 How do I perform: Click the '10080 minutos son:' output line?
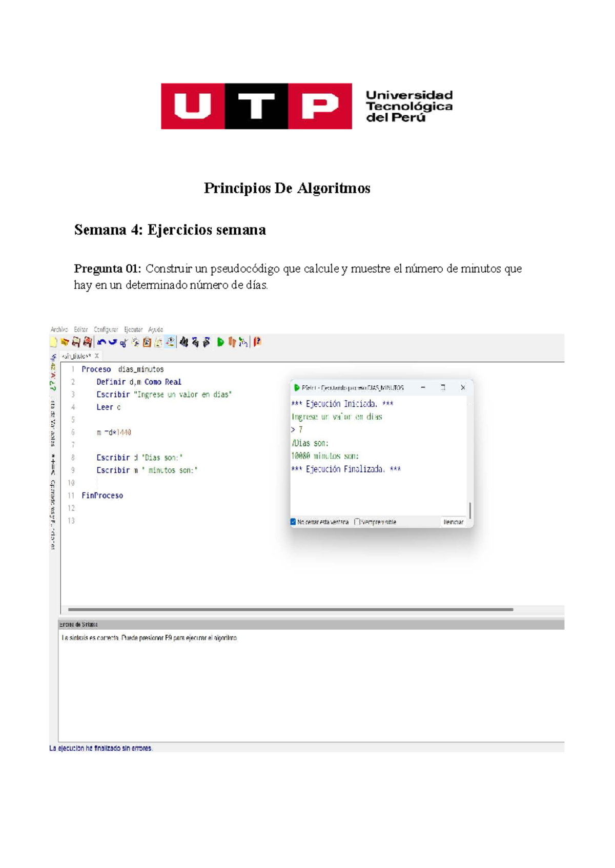325,456
